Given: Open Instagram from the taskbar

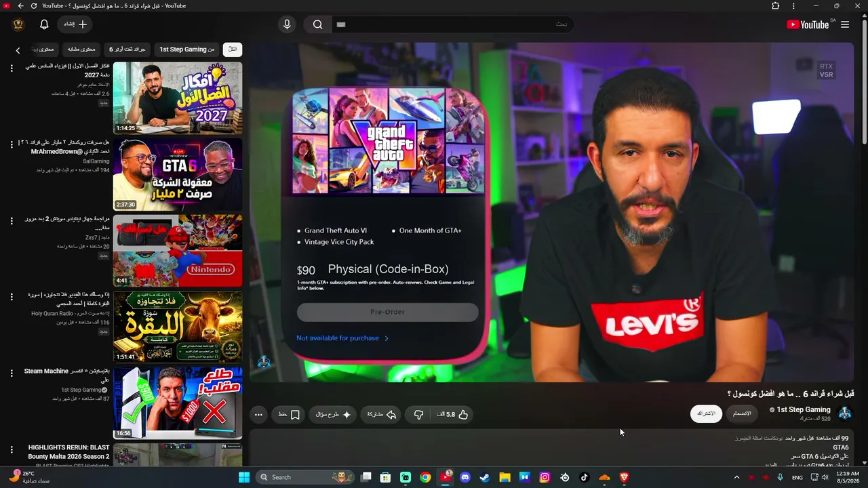Looking at the screenshot, I should click(545, 477).
